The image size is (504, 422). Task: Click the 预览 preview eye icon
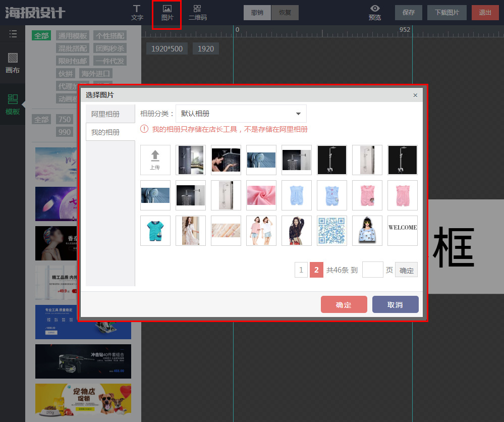tap(375, 9)
